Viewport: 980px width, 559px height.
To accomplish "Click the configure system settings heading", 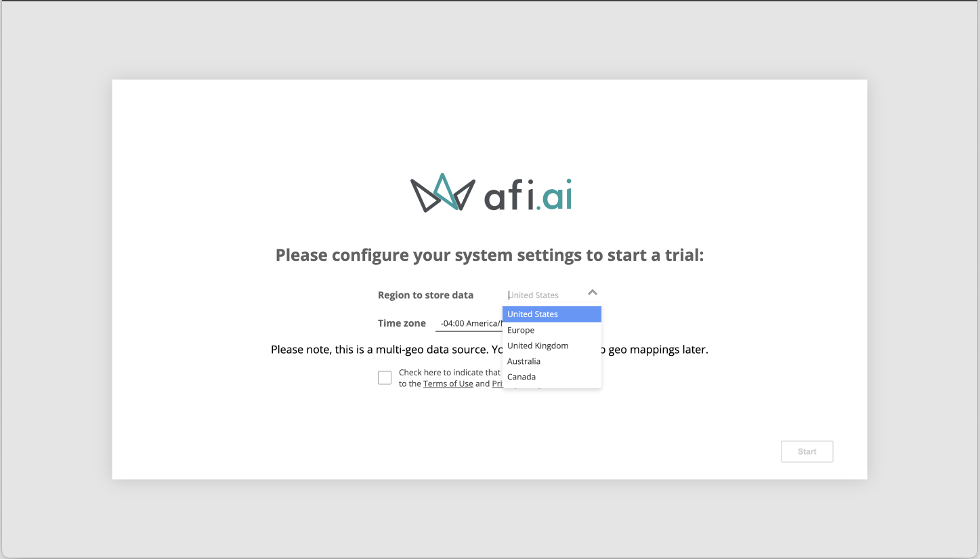I will pos(489,255).
